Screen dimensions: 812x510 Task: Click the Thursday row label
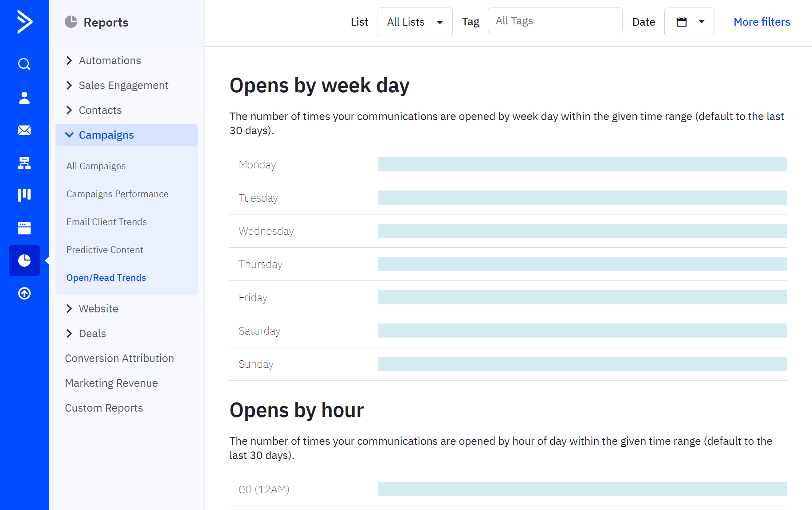click(260, 265)
